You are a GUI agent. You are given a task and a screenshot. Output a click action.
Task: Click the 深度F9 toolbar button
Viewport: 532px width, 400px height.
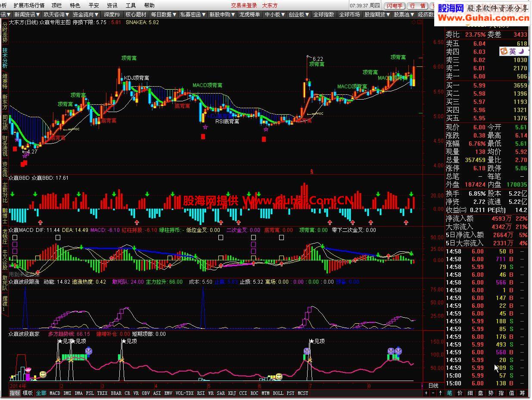[112, 15]
